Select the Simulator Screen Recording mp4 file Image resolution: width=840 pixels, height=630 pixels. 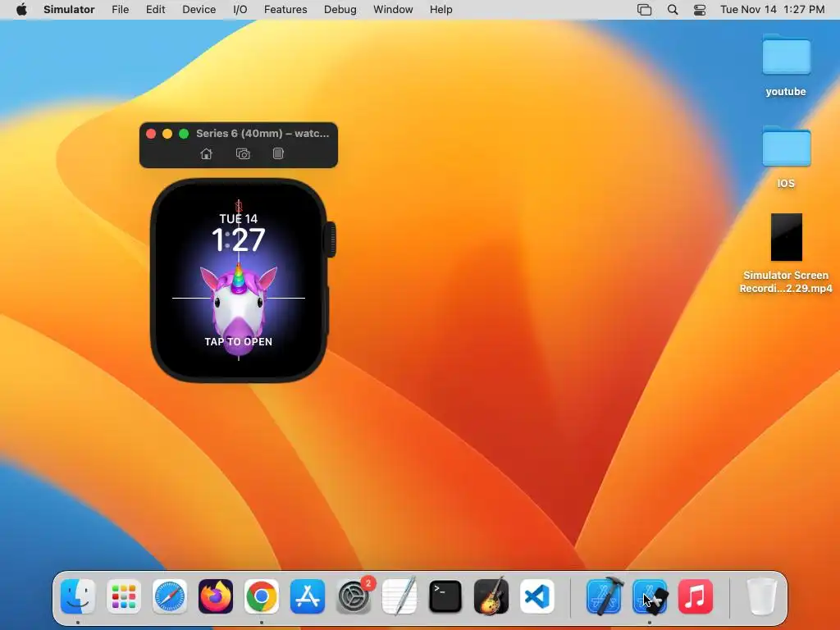pos(786,253)
